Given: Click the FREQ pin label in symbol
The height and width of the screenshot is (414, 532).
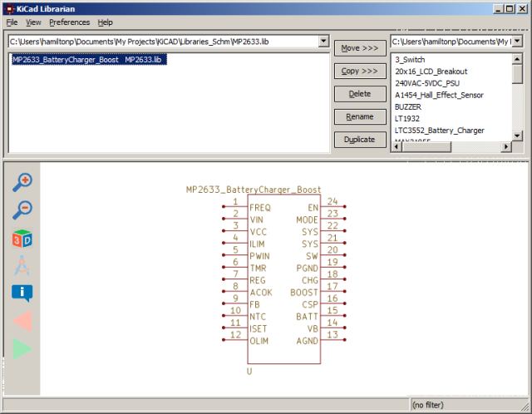Looking at the screenshot, I should point(260,208).
